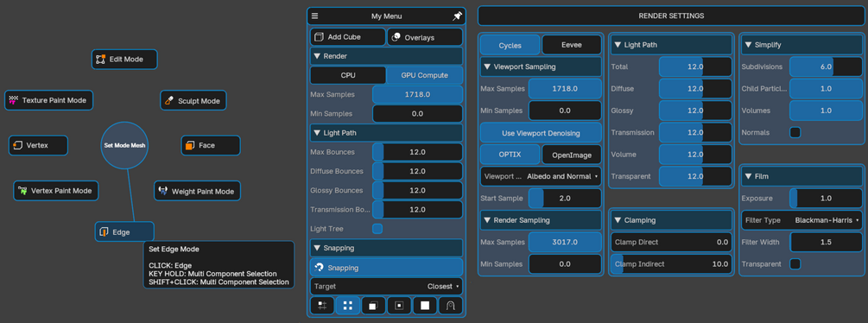Click the snap-to-increment grid icon
Image resolution: width=868 pixels, height=323 pixels.
[322, 306]
